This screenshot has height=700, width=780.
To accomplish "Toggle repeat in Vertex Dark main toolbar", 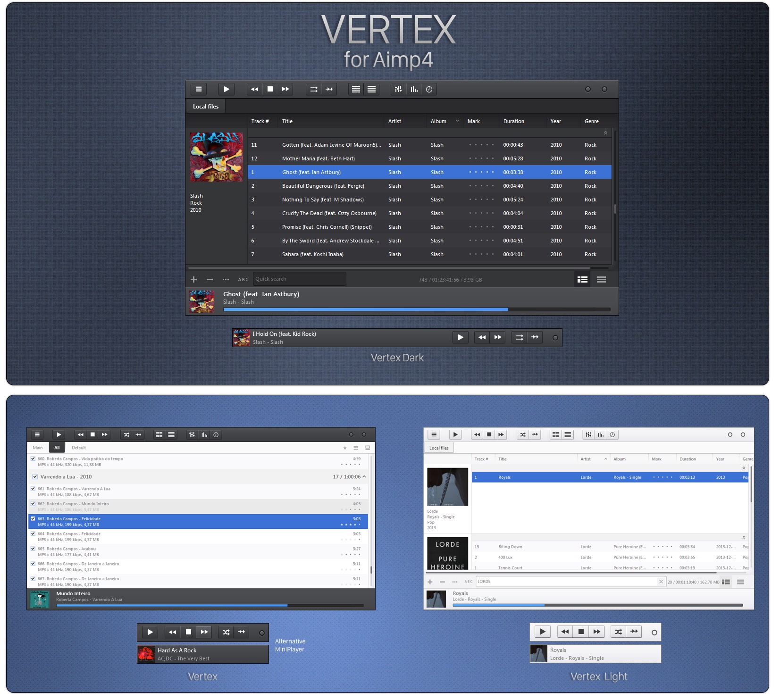I will pyautogui.click(x=314, y=89).
